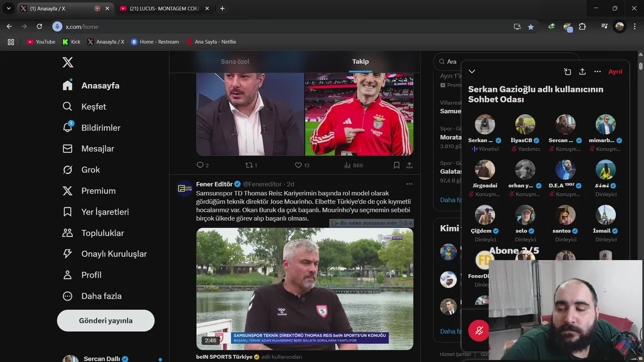Open Ana Sayfa - Netflix bookmark
The width and height of the screenshot is (644, 362).
coord(211,42)
